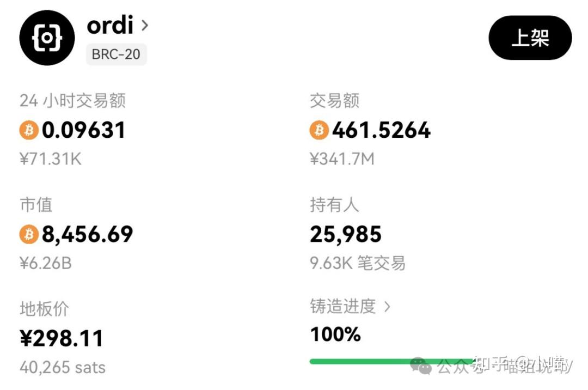This screenshot has width=588, height=390.
Task: Click the 100% minting progress text
Action: (335, 334)
